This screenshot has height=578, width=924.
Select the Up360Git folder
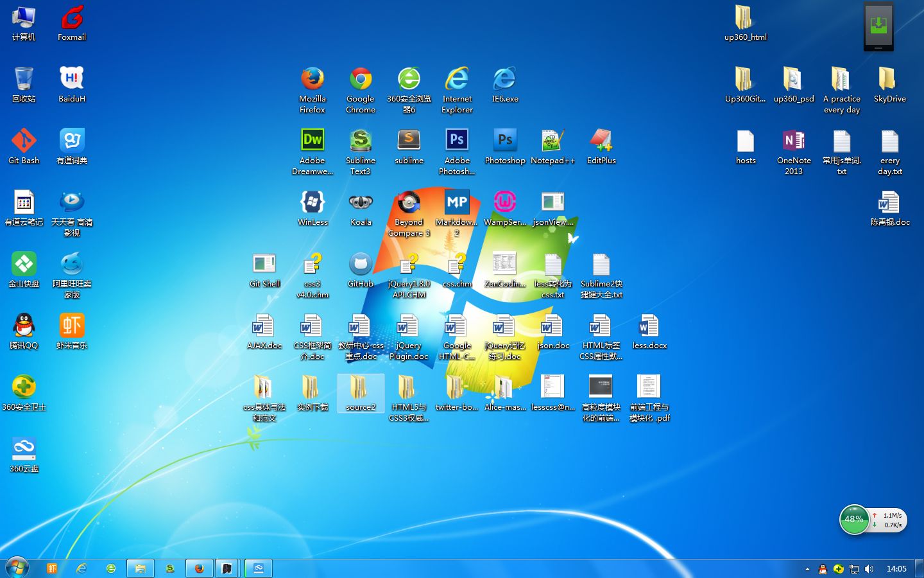pyautogui.click(x=746, y=85)
